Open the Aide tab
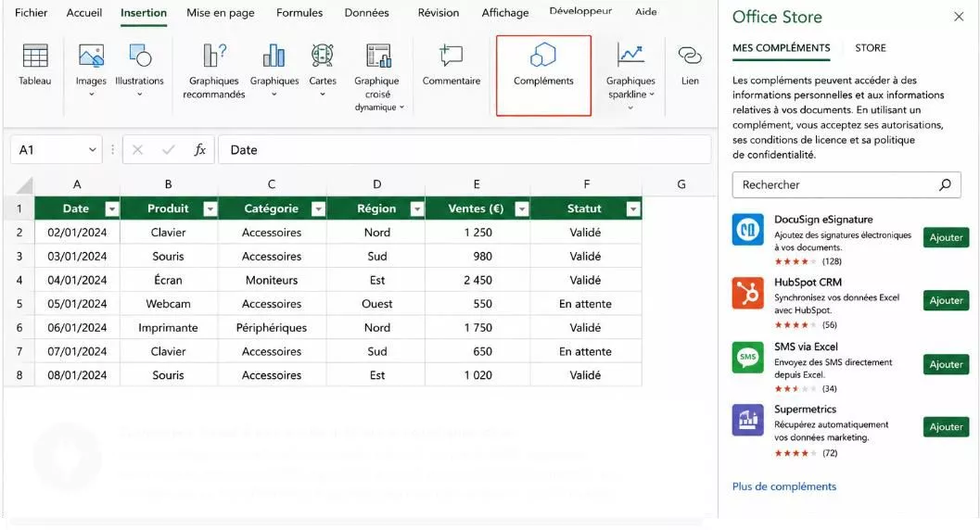Viewport: 980px width, 530px height. (645, 11)
